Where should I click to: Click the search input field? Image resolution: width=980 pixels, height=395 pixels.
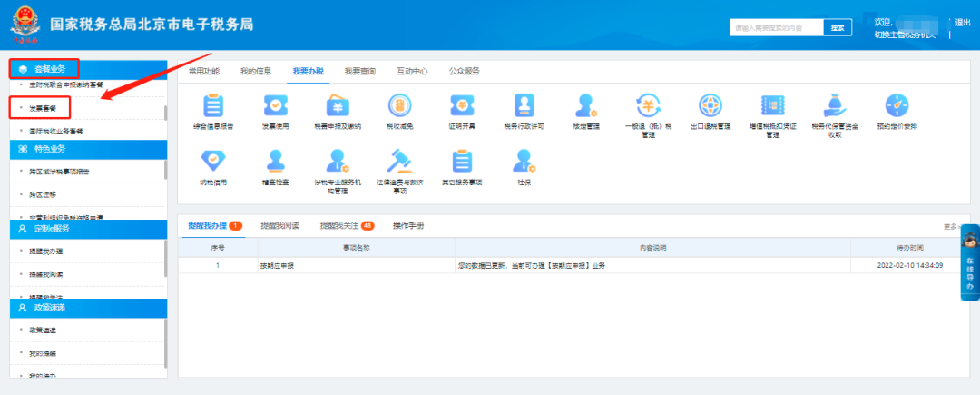[776, 27]
